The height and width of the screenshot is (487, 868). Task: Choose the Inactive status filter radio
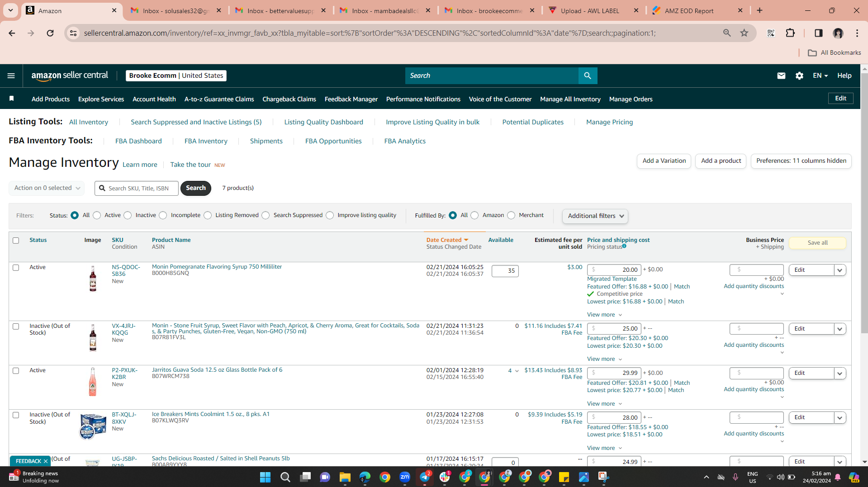pos(128,216)
